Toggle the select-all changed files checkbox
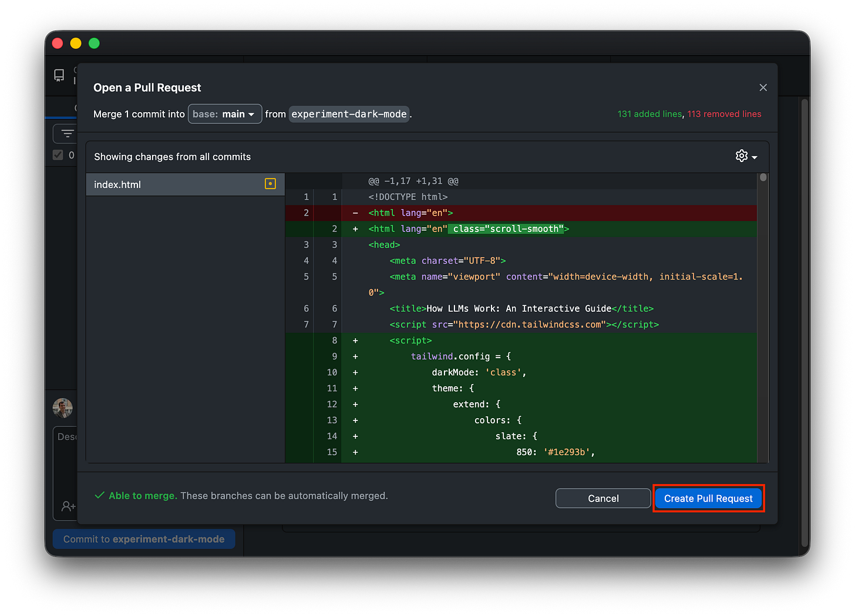The width and height of the screenshot is (855, 616). coord(58,154)
